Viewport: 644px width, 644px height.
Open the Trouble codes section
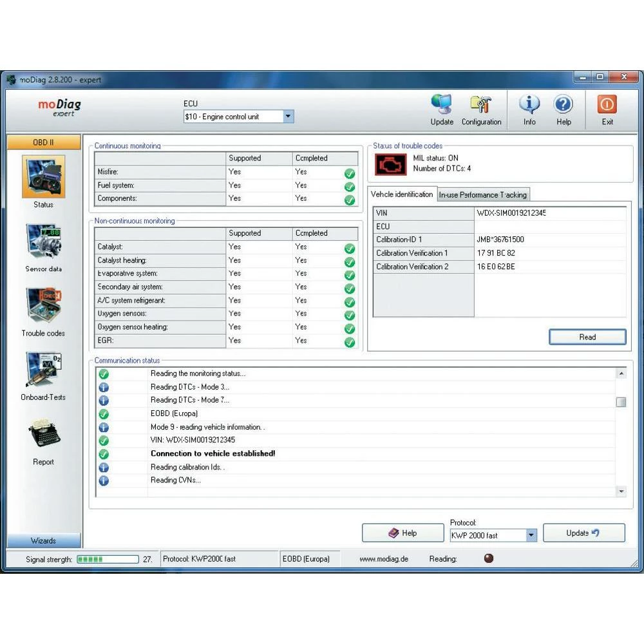[43, 306]
